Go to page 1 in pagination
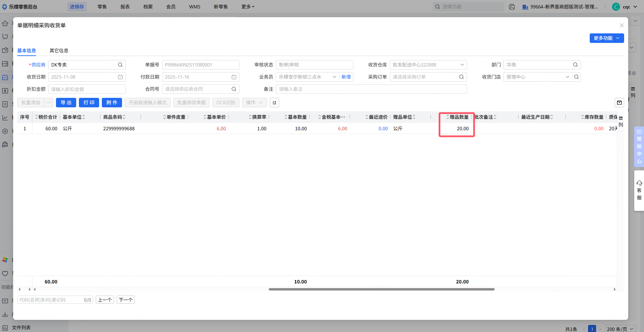The image size is (644, 332). click(x=592, y=329)
